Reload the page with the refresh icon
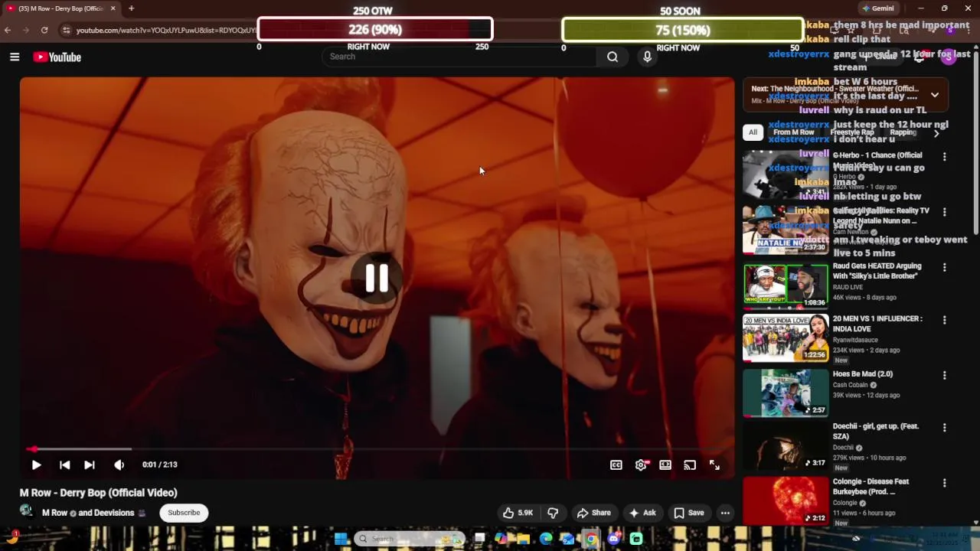The width and height of the screenshot is (980, 551). 44,30
